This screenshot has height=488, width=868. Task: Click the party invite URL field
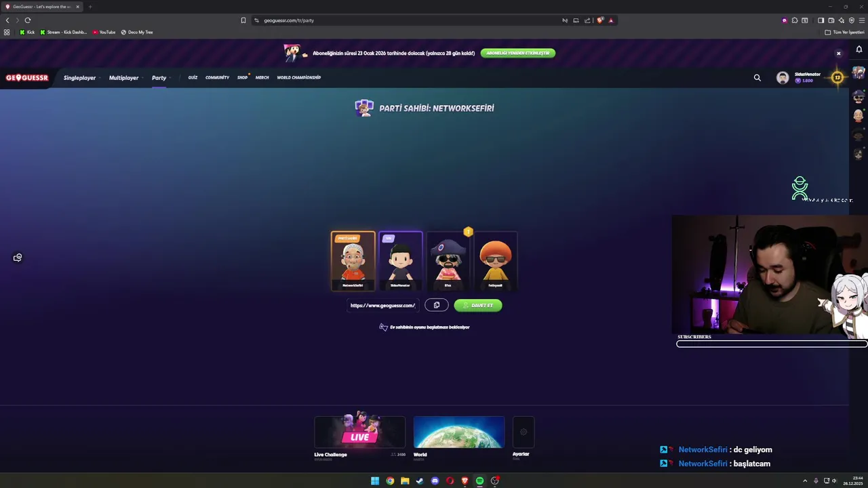383,305
